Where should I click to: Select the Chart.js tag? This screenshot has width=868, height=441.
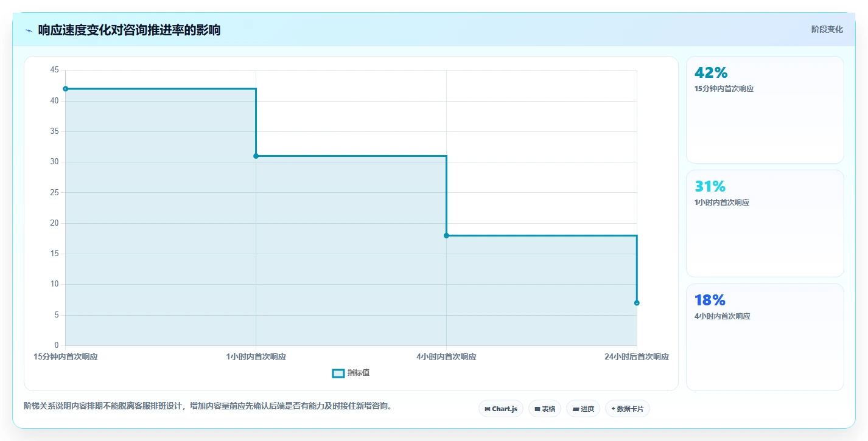[x=501, y=409]
